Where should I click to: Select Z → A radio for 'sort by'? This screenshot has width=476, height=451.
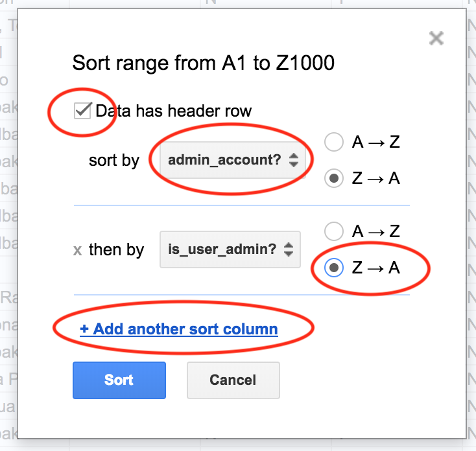click(334, 178)
